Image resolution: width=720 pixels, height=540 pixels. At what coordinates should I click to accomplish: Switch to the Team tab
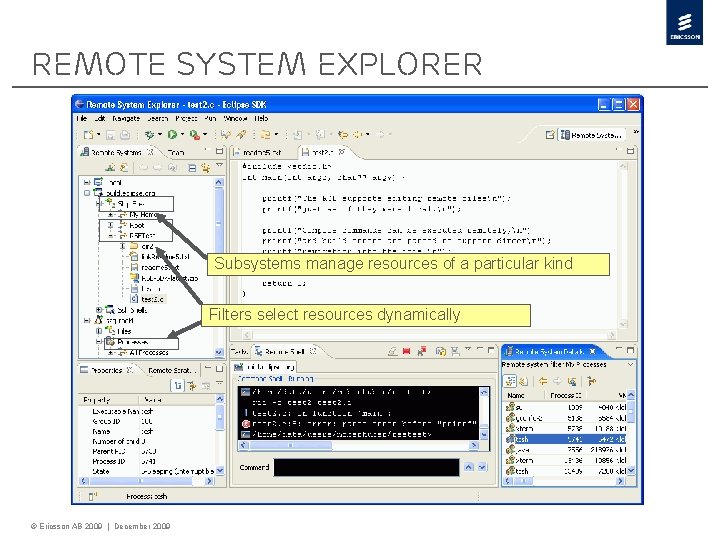tap(176, 152)
